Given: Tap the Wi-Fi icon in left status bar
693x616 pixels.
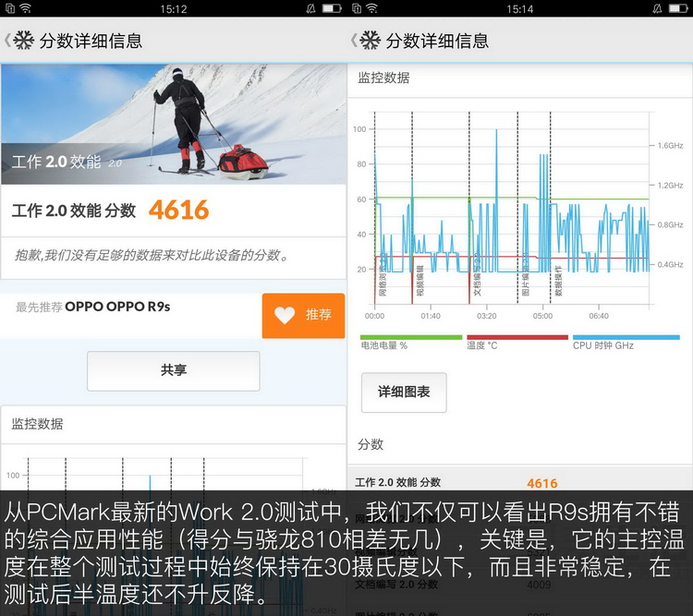Looking at the screenshot, I should [x=26, y=8].
